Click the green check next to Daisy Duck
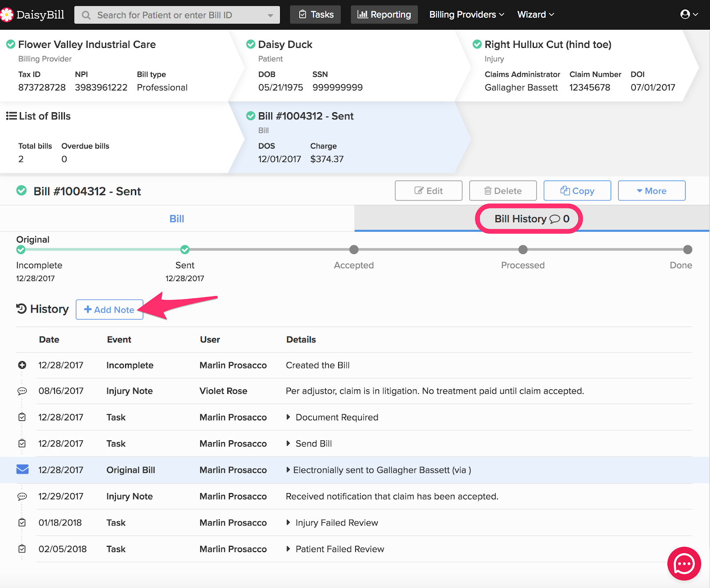Image resolution: width=710 pixels, height=588 pixels. pyautogui.click(x=251, y=44)
